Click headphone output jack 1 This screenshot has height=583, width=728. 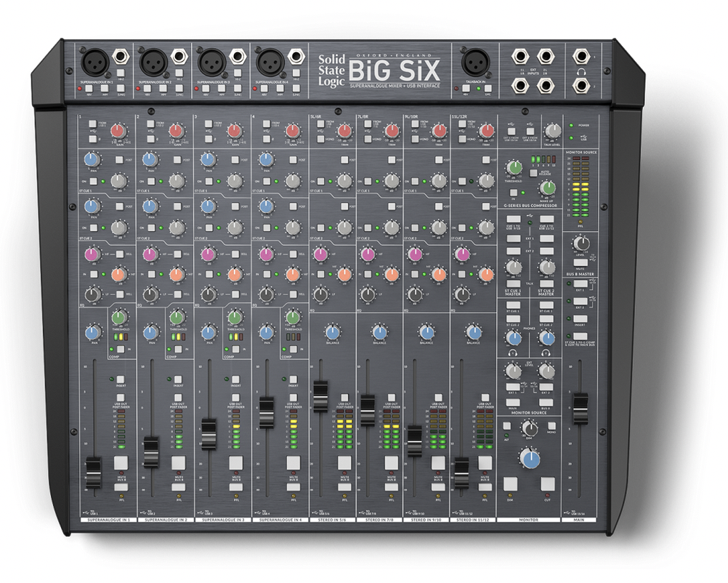pos(581,57)
